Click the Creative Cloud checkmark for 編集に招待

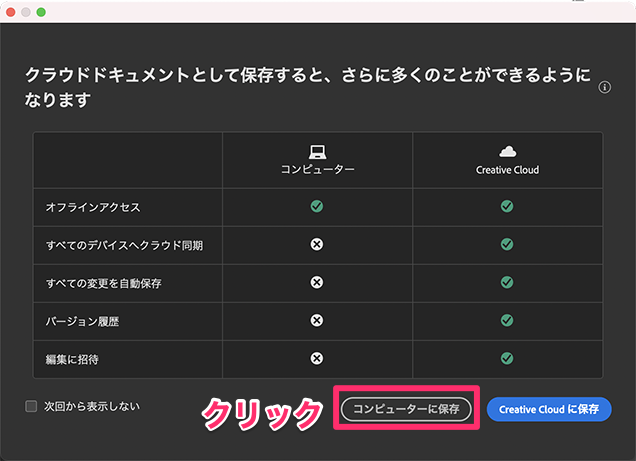(x=507, y=358)
